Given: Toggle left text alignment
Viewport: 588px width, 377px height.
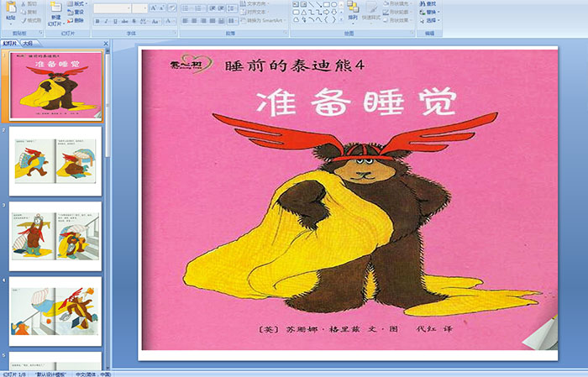Looking at the screenshot, I should pos(186,21).
